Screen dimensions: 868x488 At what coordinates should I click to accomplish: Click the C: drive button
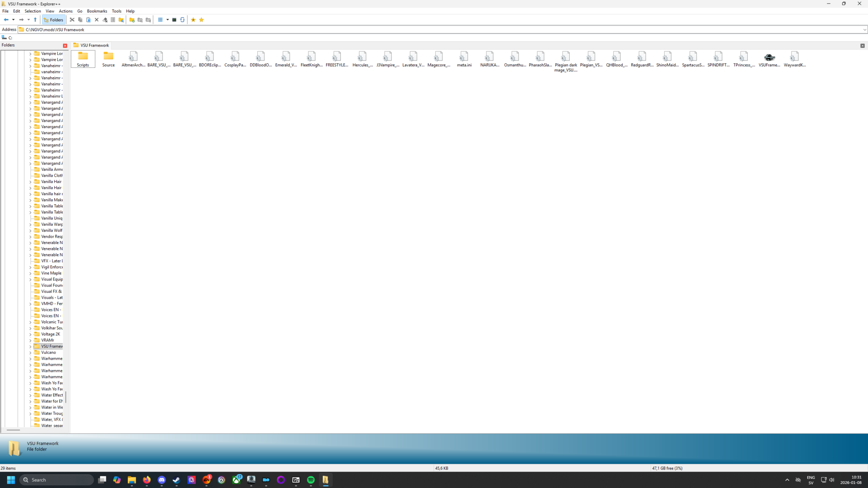pos(7,38)
